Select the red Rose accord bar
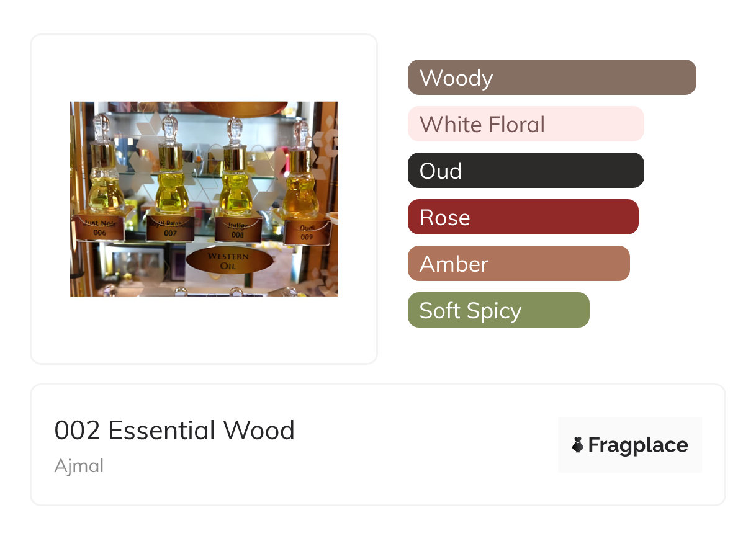Viewport: 756px width, 536px height. click(523, 217)
